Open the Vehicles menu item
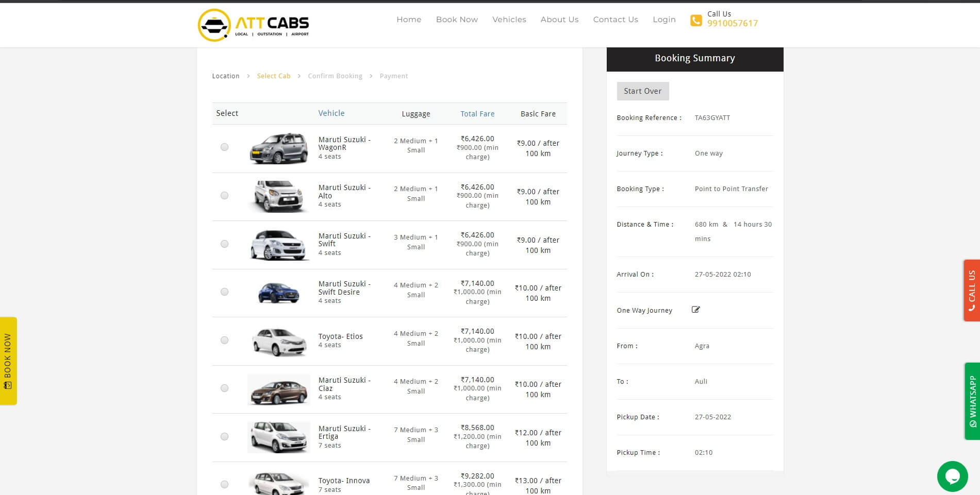This screenshot has width=980, height=495. tap(509, 20)
